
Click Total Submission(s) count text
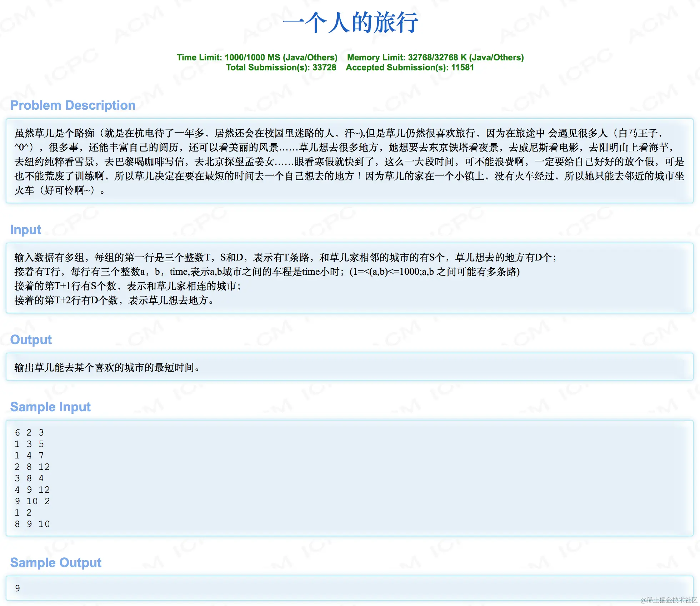tap(281, 68)
